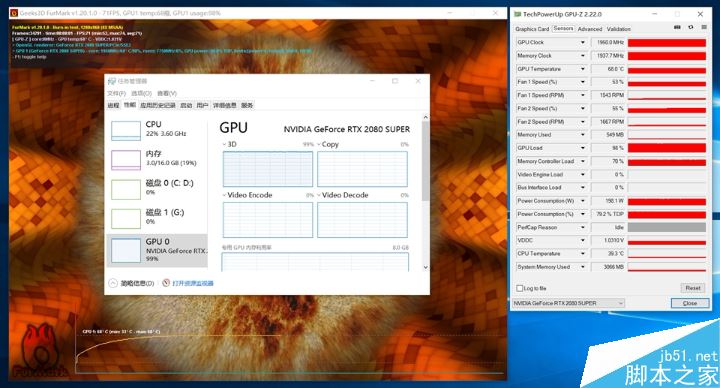Switch to the 应用历史记录 tab
Screen dimensions: 720x388
click(158, 105)
